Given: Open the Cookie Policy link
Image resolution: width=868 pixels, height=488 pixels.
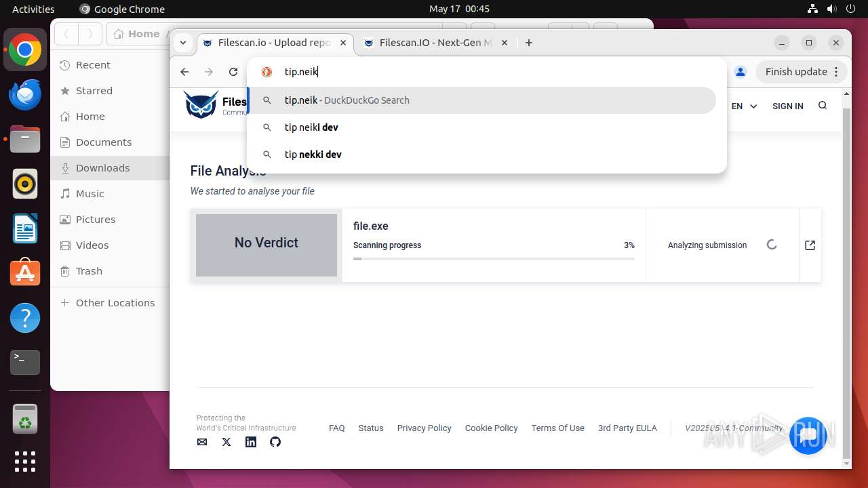Looking at the screenshot, I should (x=491, y=428).
